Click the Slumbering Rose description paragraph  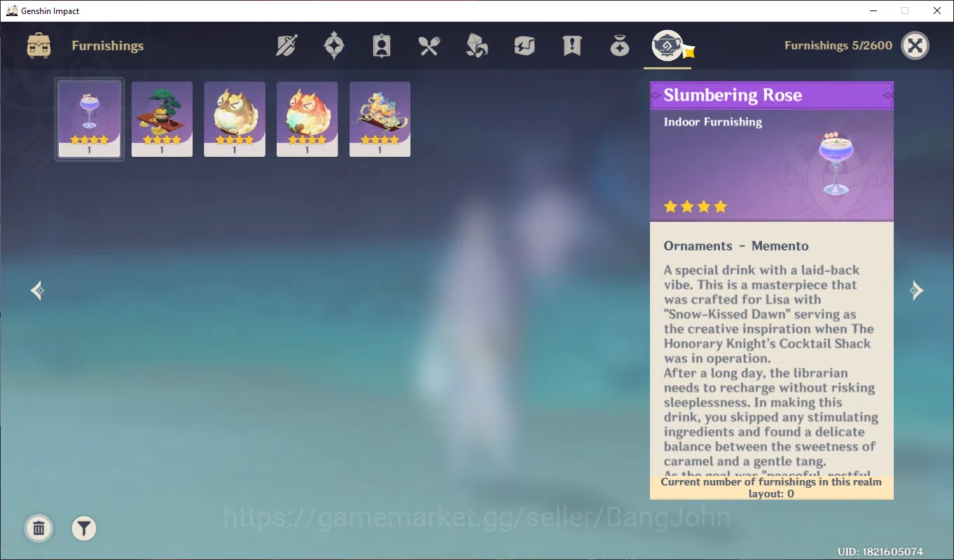(x=770, y=369)
